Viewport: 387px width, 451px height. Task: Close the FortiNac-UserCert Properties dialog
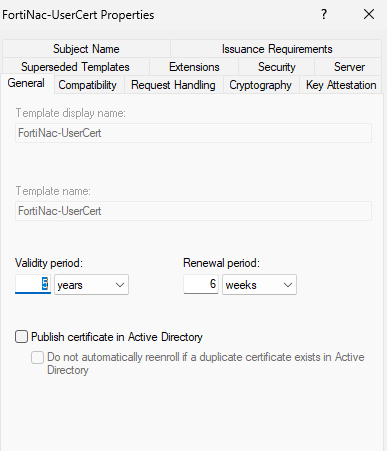coord(369,14)
